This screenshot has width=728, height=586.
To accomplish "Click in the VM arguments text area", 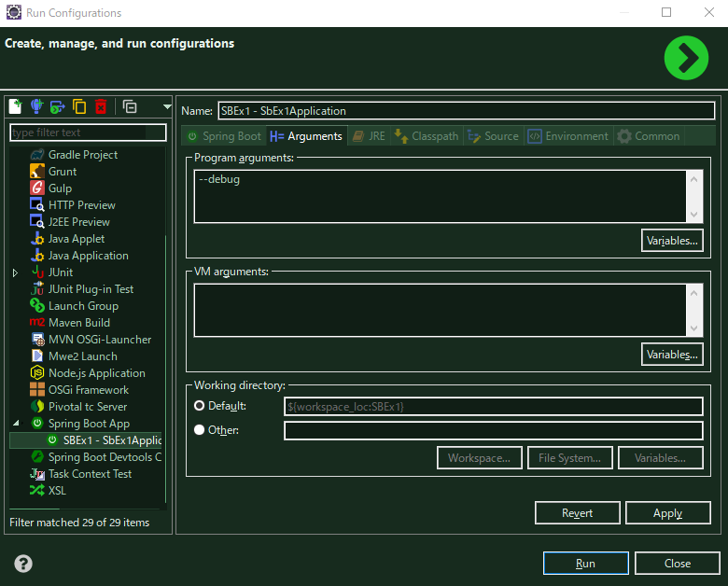I will tap(441, 310).
